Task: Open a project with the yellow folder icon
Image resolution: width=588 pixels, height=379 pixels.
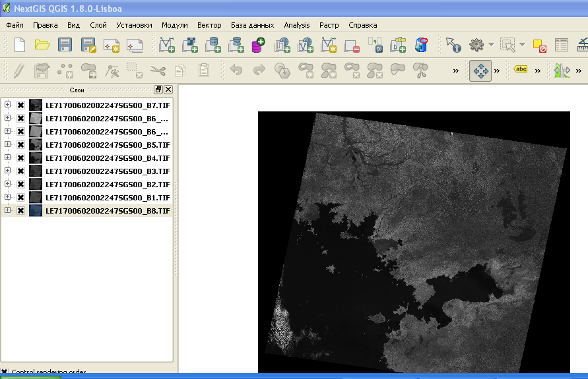Action: (x=42, y=45)
